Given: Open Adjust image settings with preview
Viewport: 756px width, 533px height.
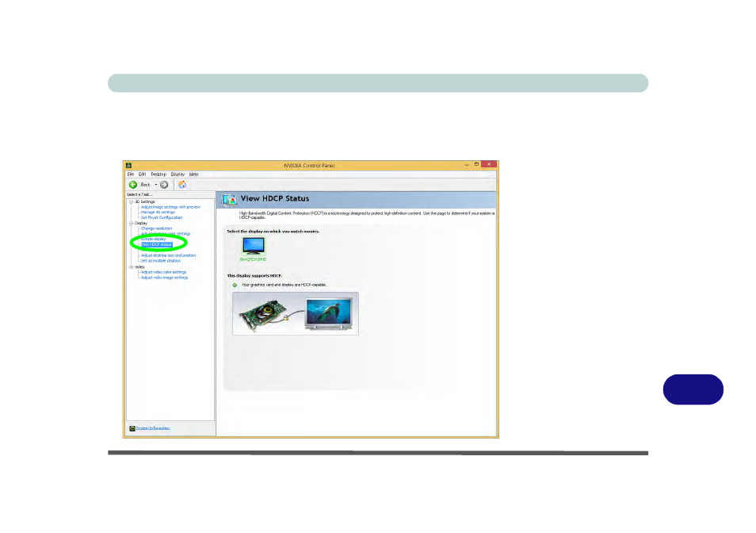Looking at the screenshot, I should (x=170, y=207).
